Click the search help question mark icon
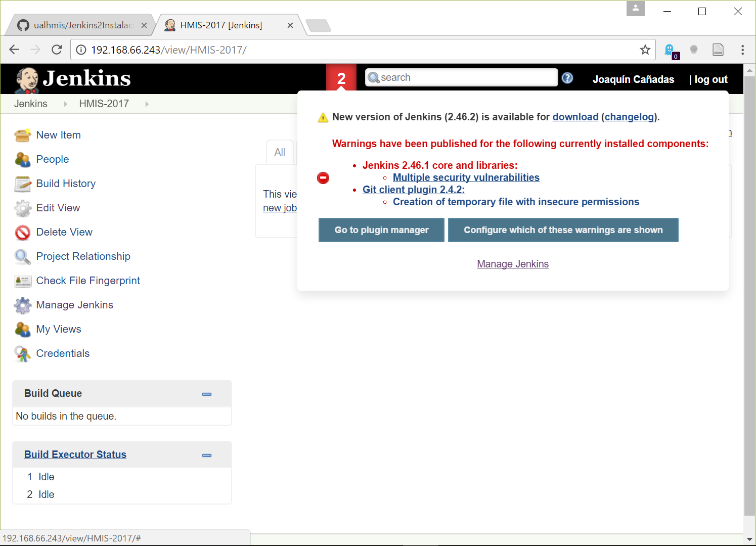This screenshot has height=546, width=756. click(x=567, y=78)
